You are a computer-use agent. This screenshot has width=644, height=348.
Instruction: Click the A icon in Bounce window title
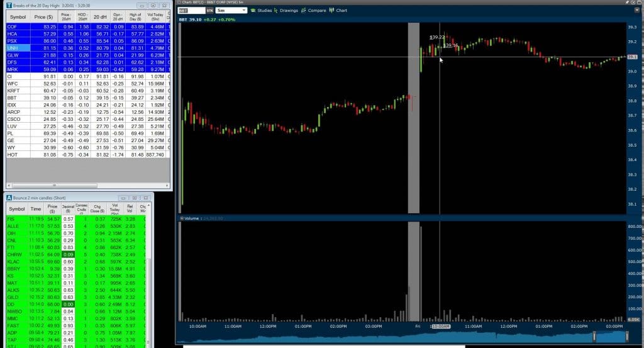(9, 198)
